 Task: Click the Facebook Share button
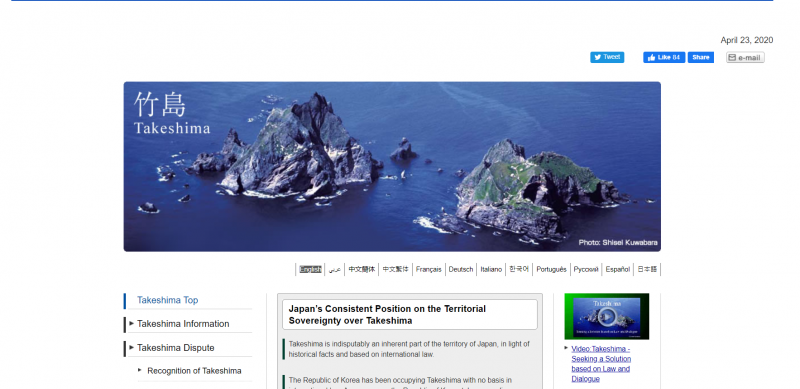point(701,57)
